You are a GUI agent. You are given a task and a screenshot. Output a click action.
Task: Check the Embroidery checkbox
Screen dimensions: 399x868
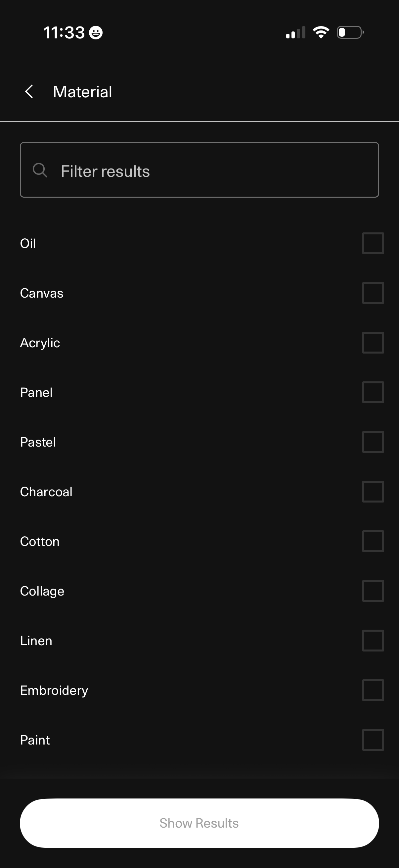pos(373,690)
